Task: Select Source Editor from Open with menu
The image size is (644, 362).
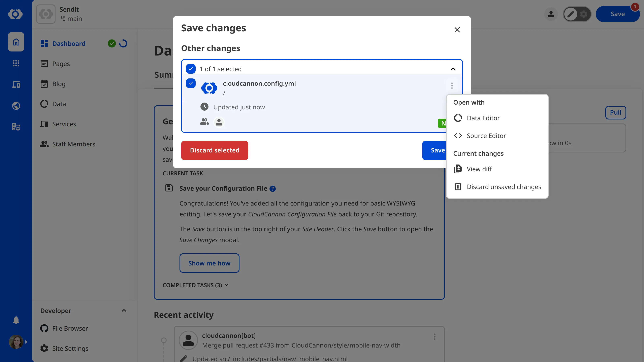Action: (486, 136)
